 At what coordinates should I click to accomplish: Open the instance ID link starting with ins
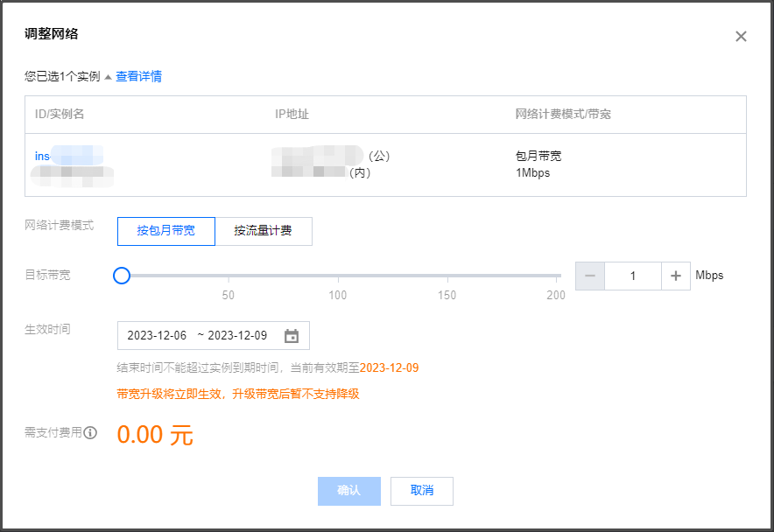click(x=43, y=156)
